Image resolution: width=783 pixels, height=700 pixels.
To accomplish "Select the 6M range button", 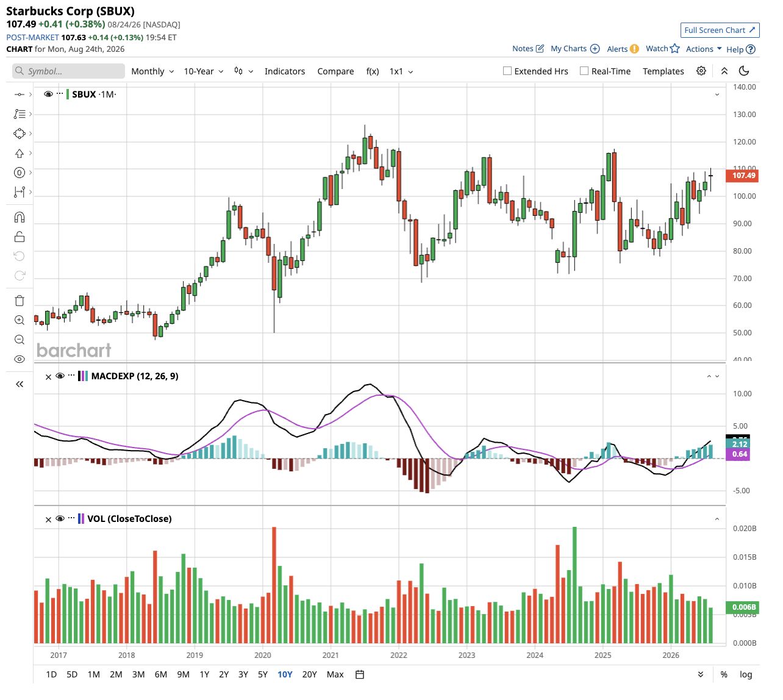I will [161, 674].
